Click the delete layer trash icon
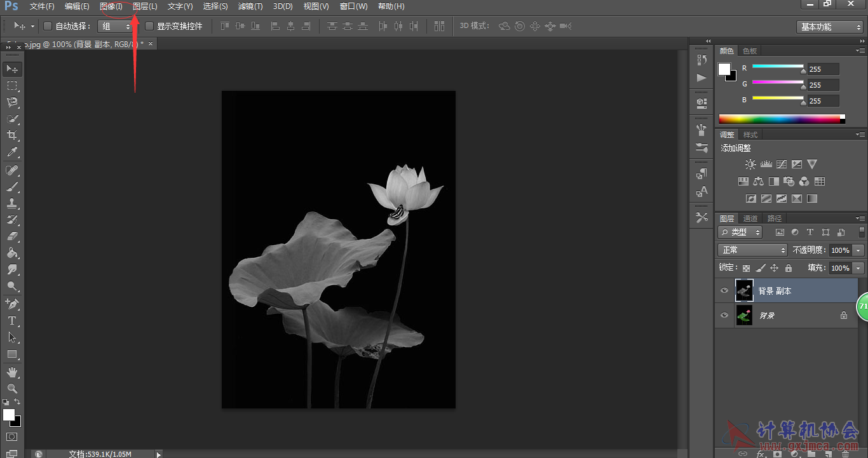 point(844,454)
